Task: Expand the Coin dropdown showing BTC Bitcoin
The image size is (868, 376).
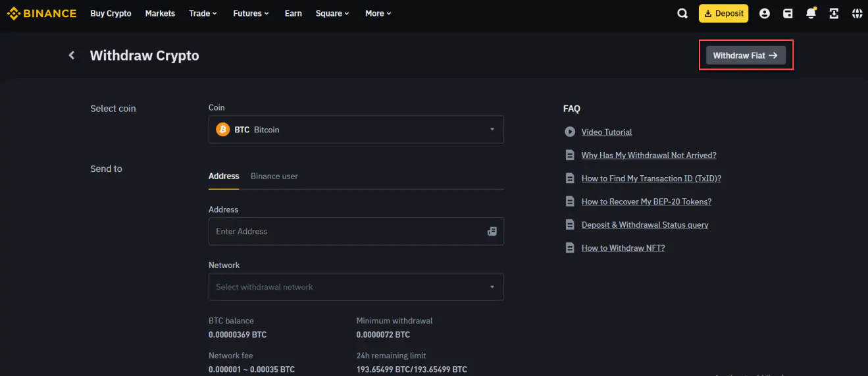Action: click(356, 130)
